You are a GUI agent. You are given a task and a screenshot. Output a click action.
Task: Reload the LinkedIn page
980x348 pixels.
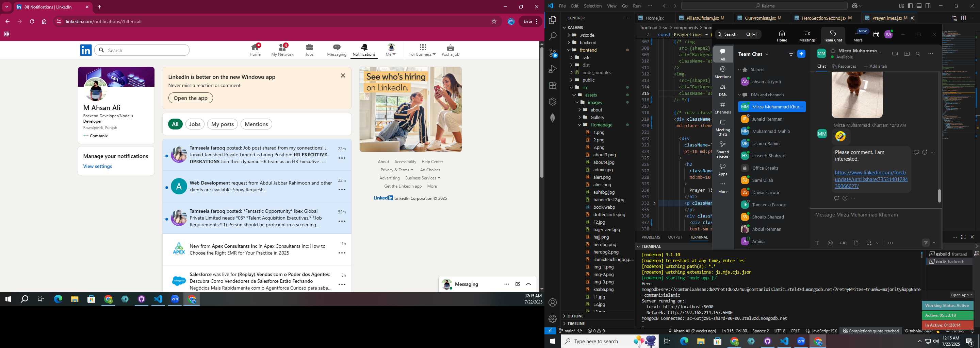click(32, 22)
